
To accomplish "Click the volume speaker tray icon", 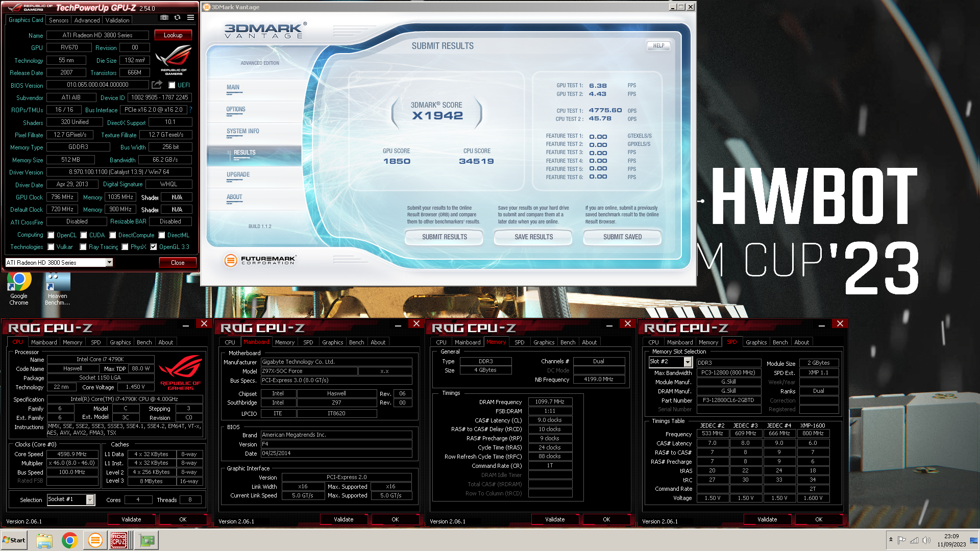I will [x=926, y=540].
